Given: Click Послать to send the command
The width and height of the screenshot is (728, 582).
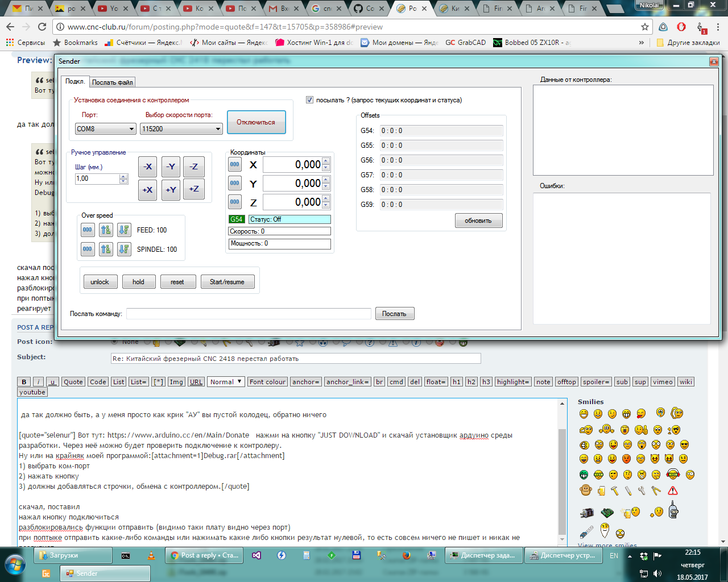Looking at the screenshot, I should [395, 314].
